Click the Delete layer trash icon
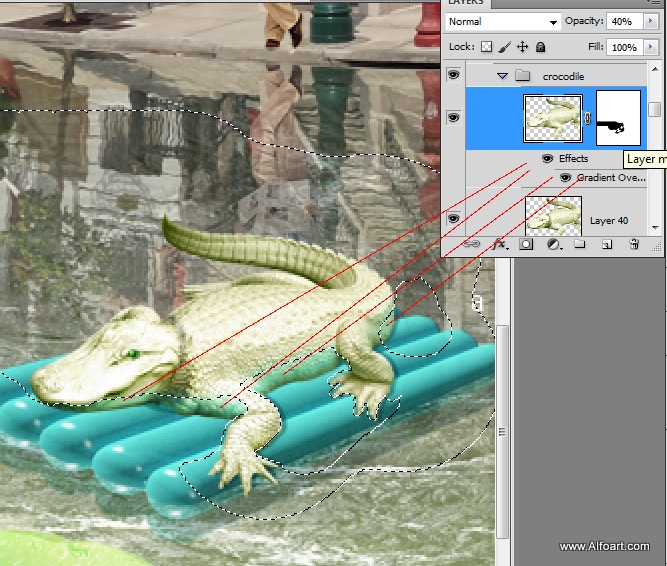 click(x=633, y=244)
